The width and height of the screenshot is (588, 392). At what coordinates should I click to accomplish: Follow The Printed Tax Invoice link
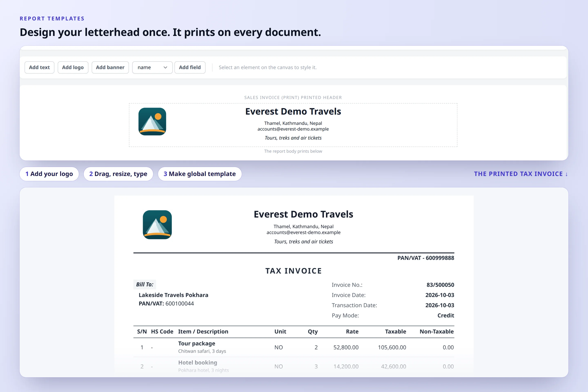tap(521, 174)
